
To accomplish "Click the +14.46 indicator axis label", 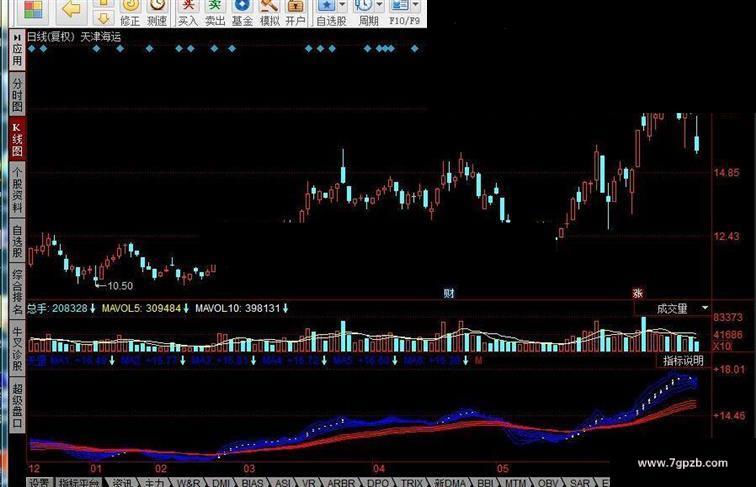I will tap(729, 415).
